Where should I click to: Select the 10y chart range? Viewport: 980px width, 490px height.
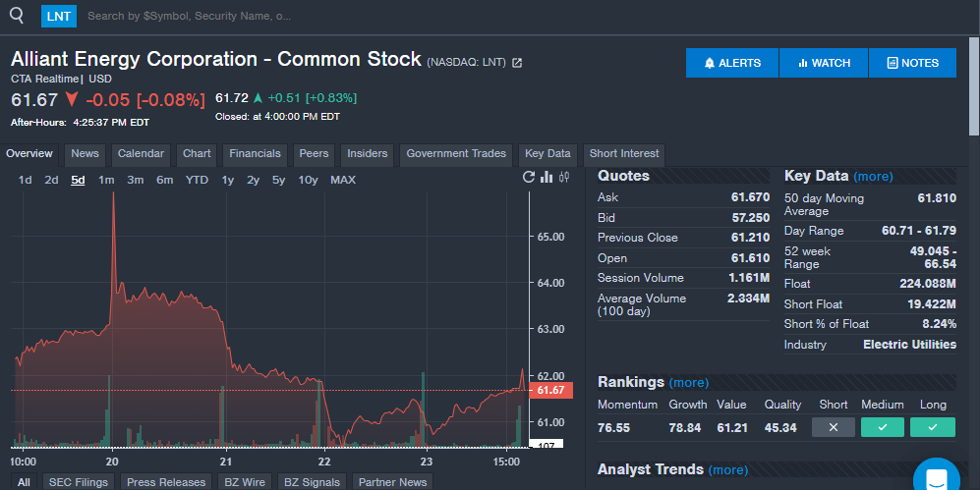pos(308,180)
